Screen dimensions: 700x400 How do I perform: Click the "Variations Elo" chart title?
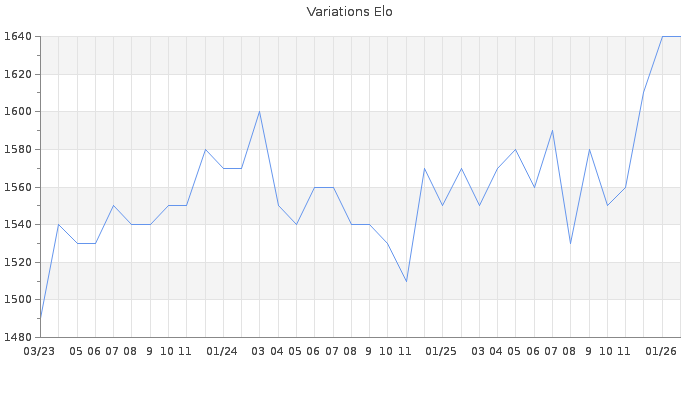(349, 12)
